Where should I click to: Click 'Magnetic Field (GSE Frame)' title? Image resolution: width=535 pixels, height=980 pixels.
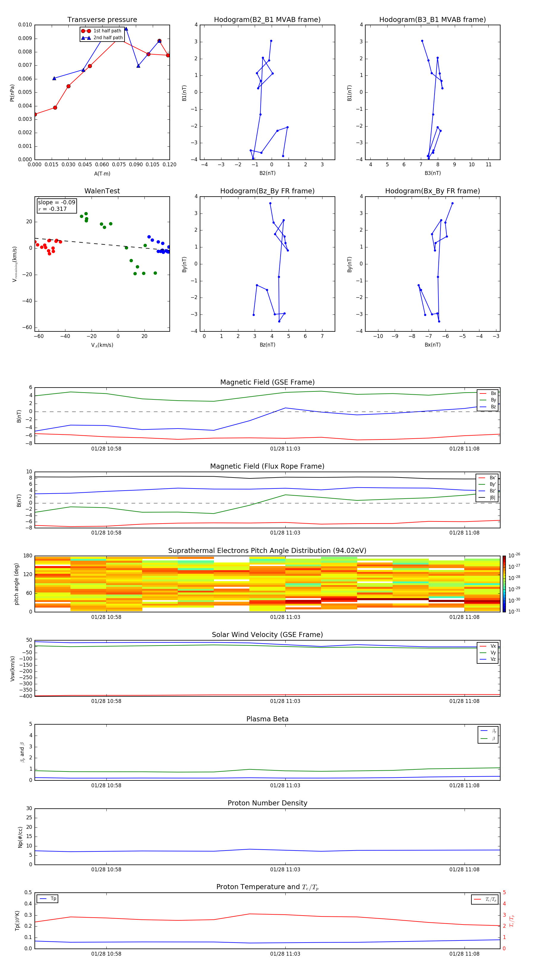(x=267, y=382)
